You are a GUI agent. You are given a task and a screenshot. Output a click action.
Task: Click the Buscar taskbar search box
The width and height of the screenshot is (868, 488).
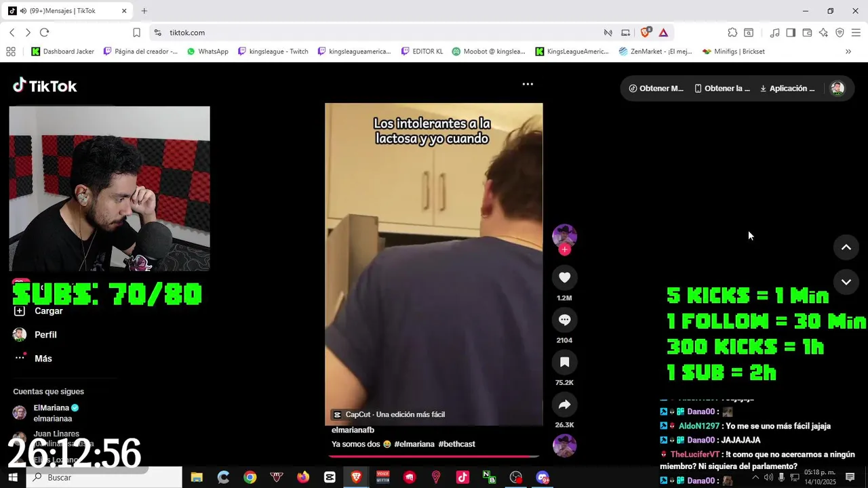tap(104, 478)
